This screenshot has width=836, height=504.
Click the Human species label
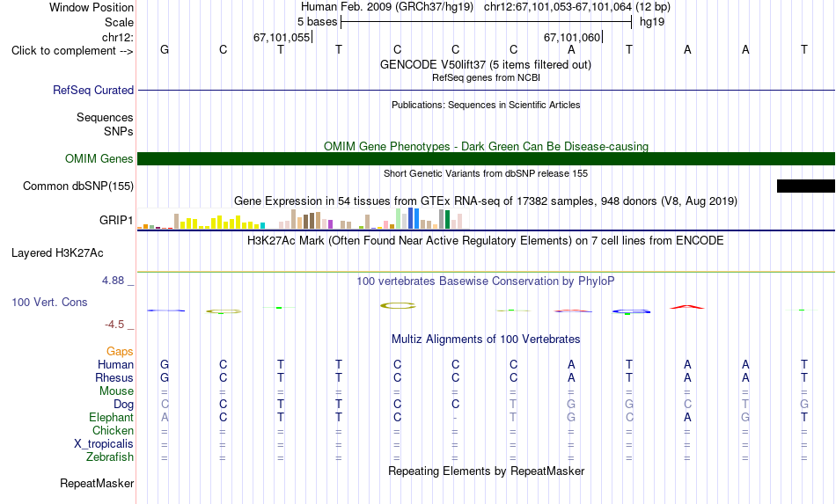pos(115,364)
